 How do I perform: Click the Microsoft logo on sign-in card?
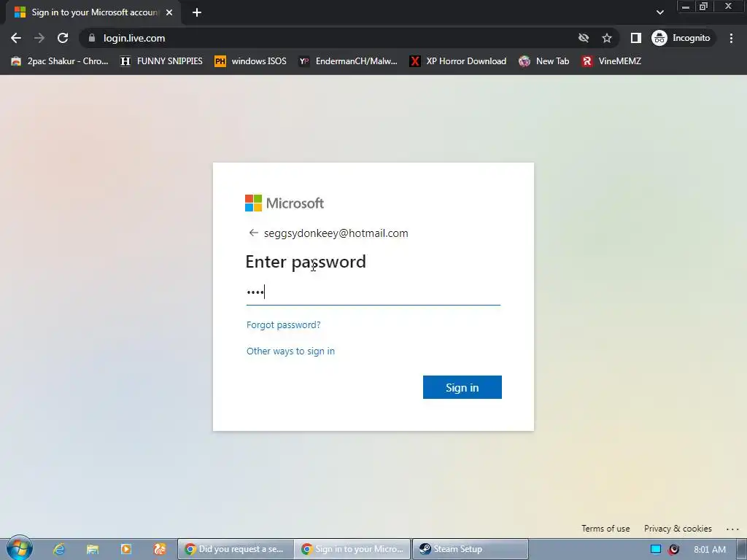285,203
